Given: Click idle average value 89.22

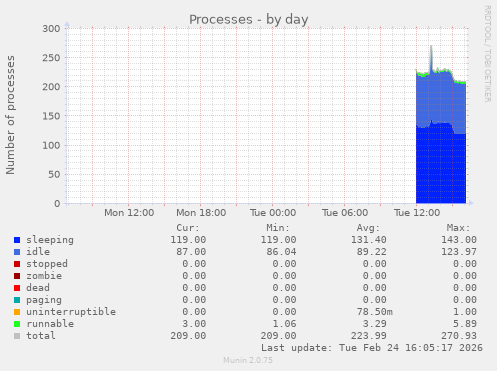Looking at the screenshot, I should pyautogui.click(x=372, y=252).
